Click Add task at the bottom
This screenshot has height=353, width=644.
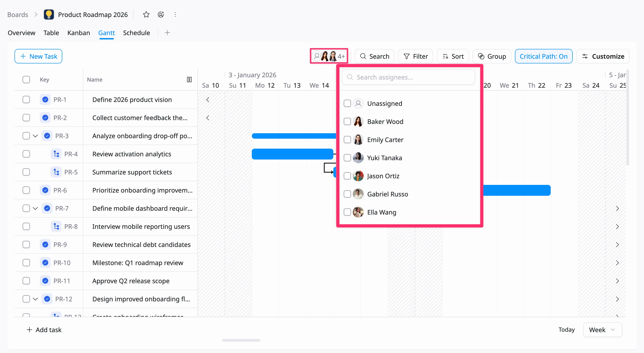pyautogui.click(x=44, y=330)
